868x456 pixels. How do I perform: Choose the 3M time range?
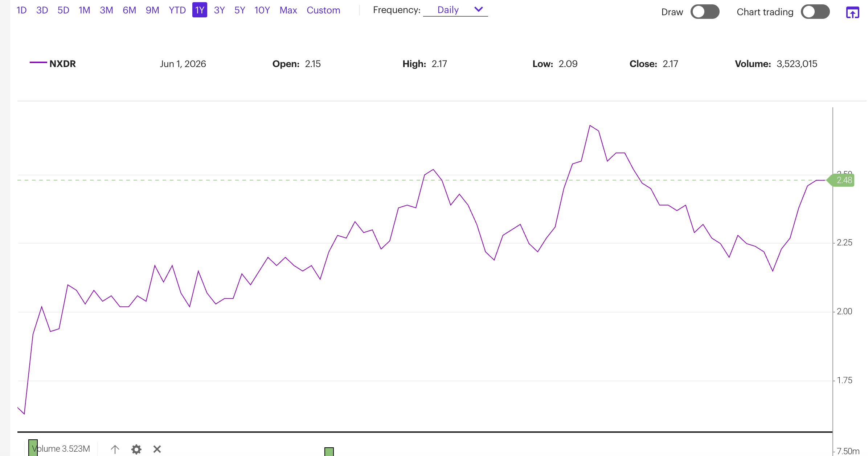click(x=106, y=10)
